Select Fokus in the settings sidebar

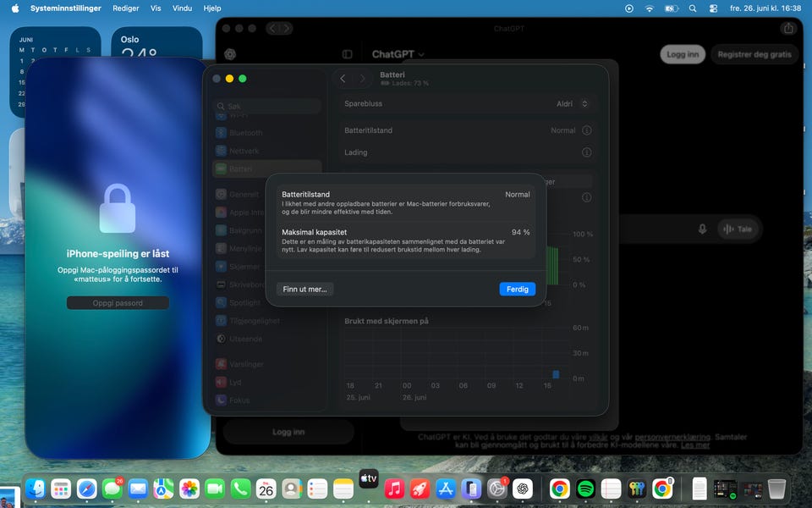point(267,400)
